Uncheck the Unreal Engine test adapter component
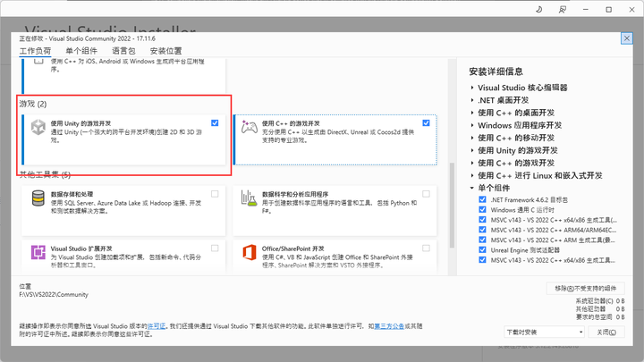The image size is (644, 362). click(483, 249)
